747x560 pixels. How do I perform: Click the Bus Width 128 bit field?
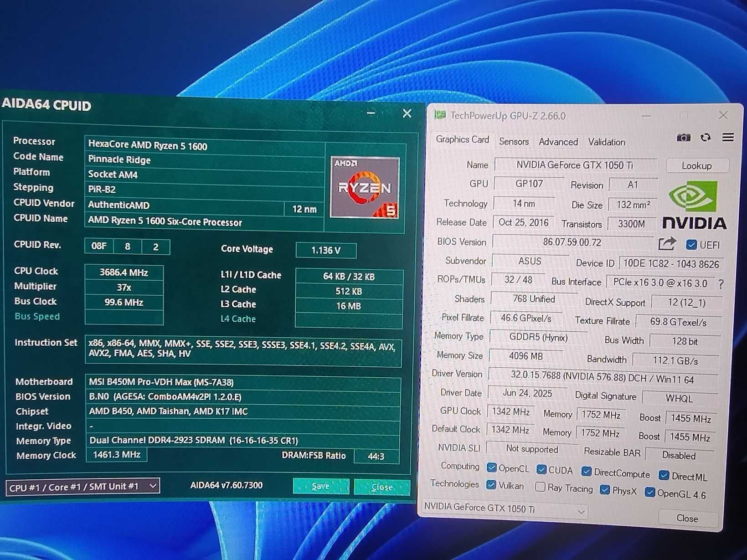coord(685,341)
